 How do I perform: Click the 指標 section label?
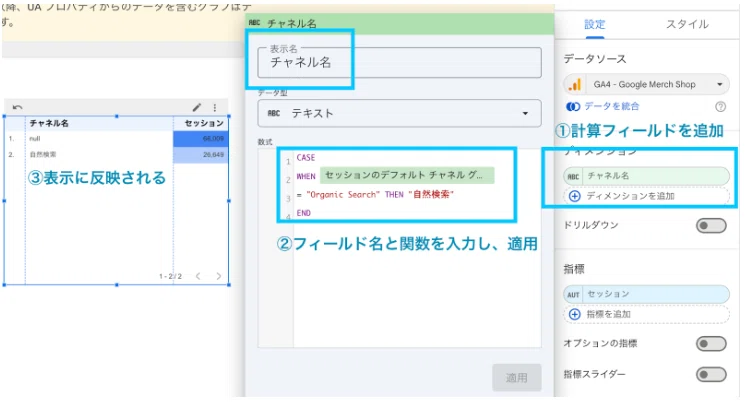[x=574, y=269]
